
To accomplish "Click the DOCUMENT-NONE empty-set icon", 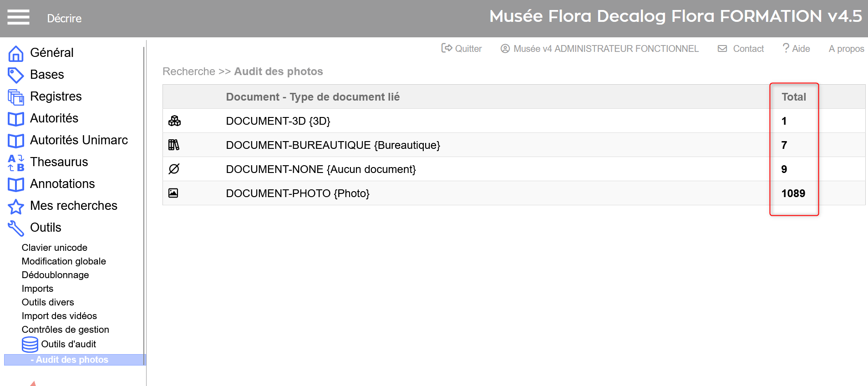I will (x=174, y=169).
